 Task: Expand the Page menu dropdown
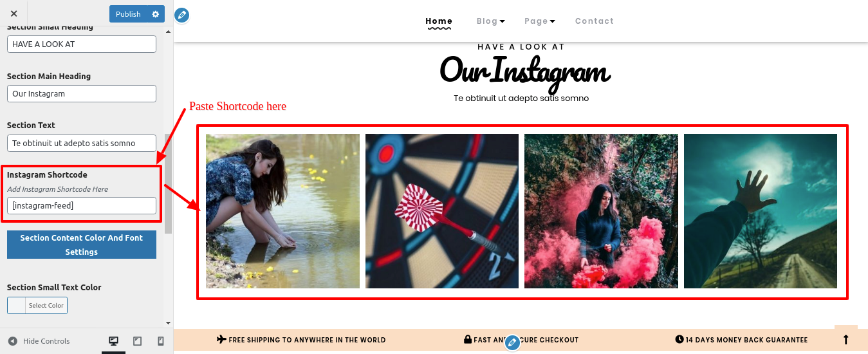(540, 21)
